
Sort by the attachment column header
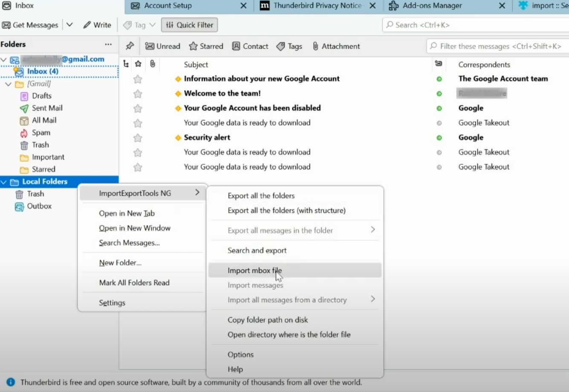click(x=153, y=64)
